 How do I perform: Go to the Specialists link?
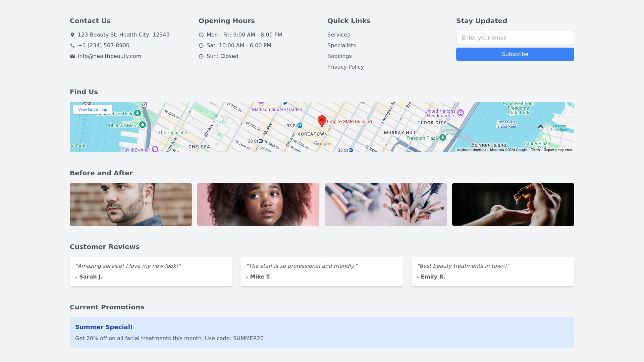point(341,46)
